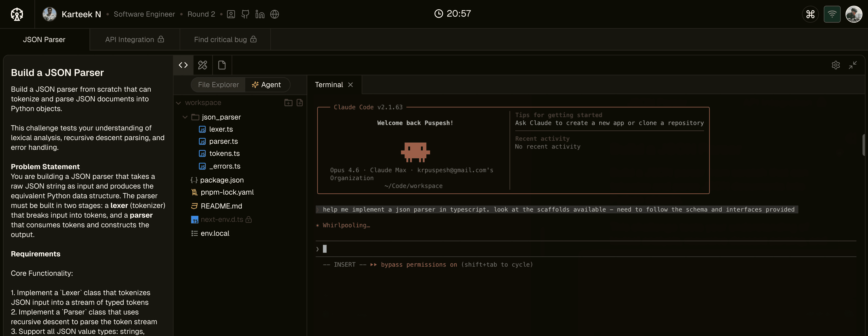
Task: Collapse the json_parser folder
Action: (185, 117)
